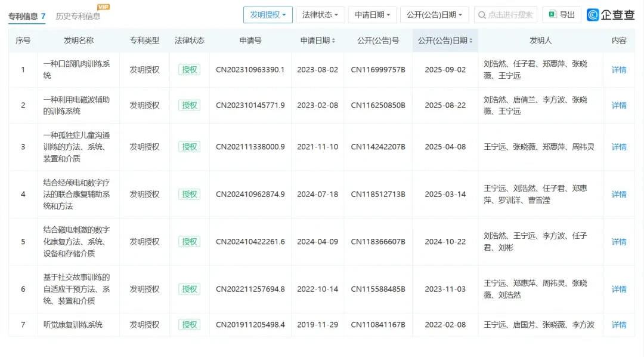
Task: Open 详情 for patent CN202410962874.9
Action: (x=619, y=194)
